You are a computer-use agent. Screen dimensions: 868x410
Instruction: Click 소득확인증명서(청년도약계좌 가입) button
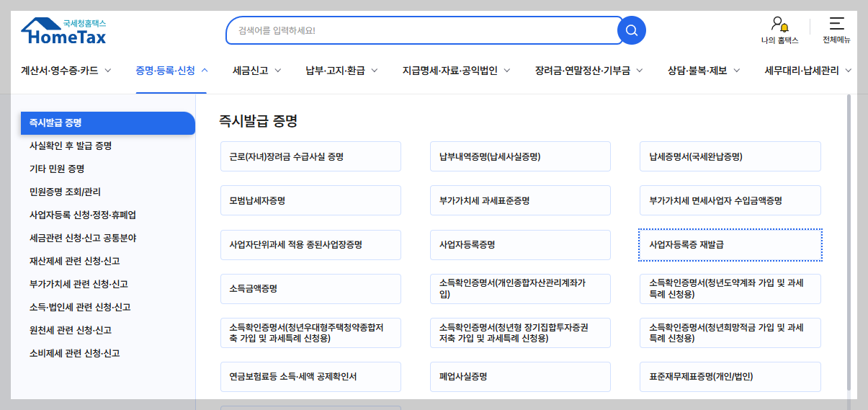730,289
